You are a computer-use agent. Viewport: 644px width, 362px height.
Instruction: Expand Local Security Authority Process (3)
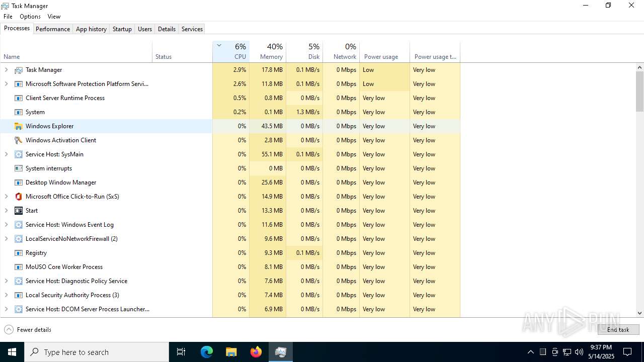pyautogui.click(x=7, y=295)
